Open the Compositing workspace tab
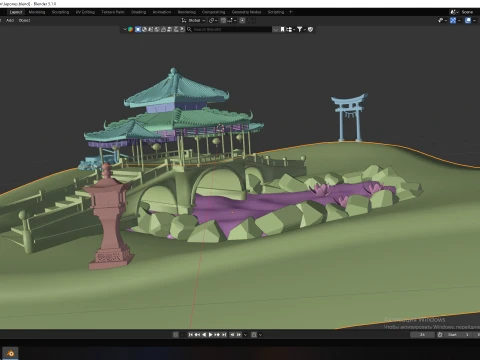Image resolution: width=480 pixels, height=360 pixels. point(213,12)
